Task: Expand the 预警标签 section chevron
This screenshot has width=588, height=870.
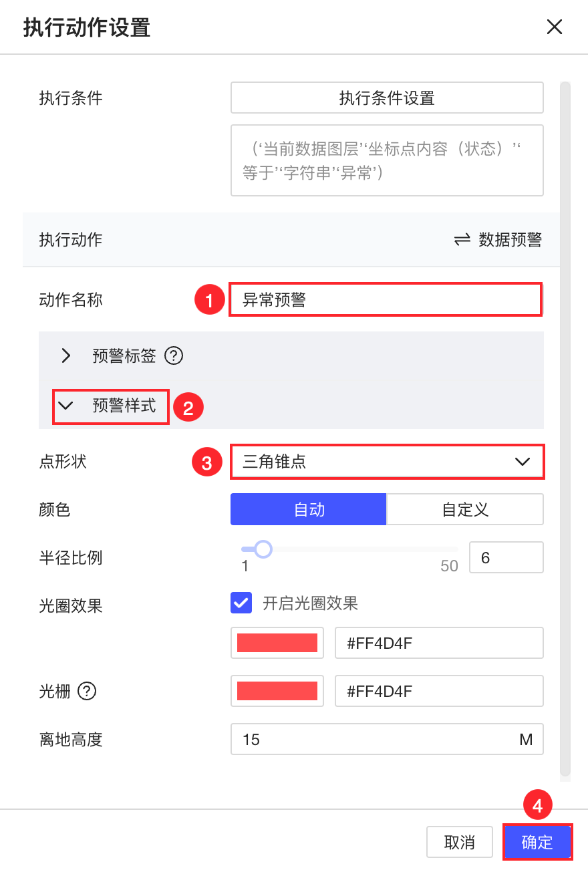Action: (x=66, y=356)
